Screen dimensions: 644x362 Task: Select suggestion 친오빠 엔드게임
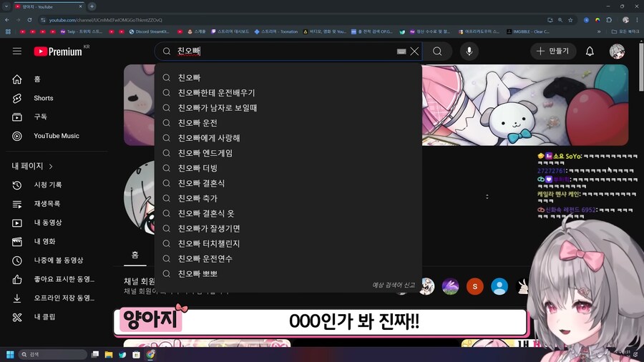(x=288, y=153)
